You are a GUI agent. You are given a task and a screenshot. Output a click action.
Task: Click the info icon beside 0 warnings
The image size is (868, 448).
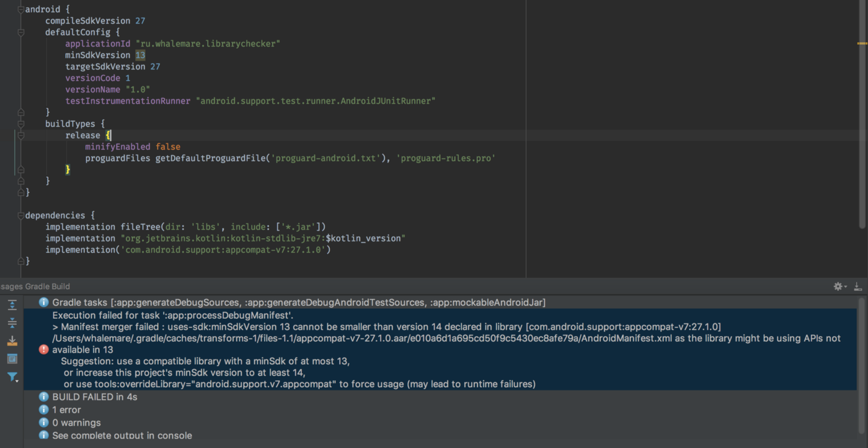click(43, 423)
